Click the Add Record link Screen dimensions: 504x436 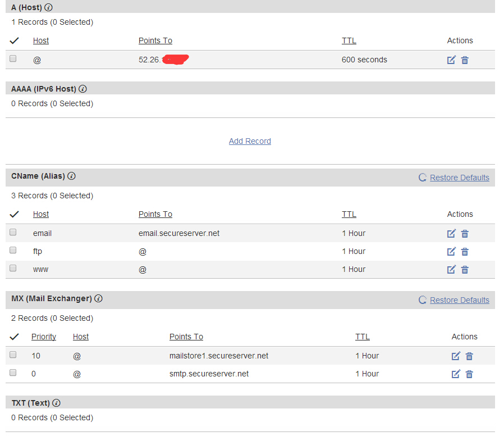(250, 141)
